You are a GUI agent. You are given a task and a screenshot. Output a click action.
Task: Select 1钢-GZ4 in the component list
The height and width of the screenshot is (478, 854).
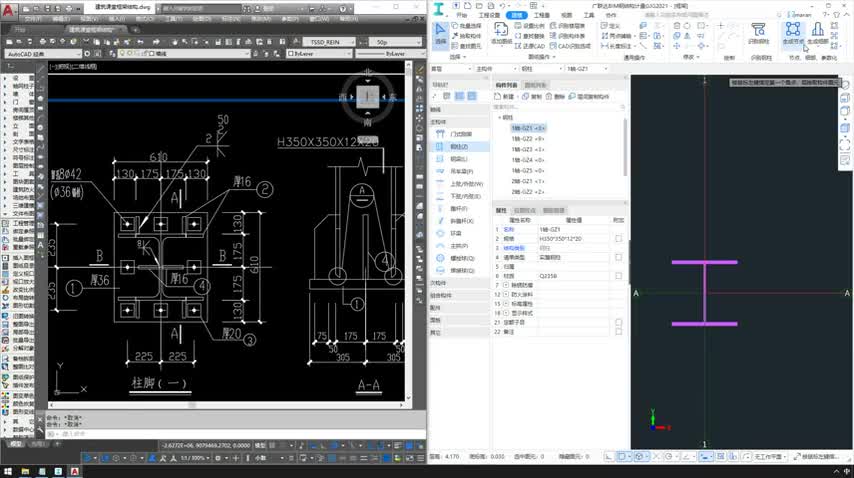527,160
